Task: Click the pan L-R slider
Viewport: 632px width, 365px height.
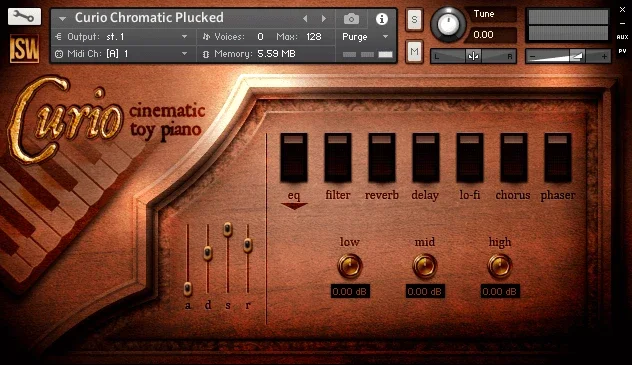Action: coord(473,57)
